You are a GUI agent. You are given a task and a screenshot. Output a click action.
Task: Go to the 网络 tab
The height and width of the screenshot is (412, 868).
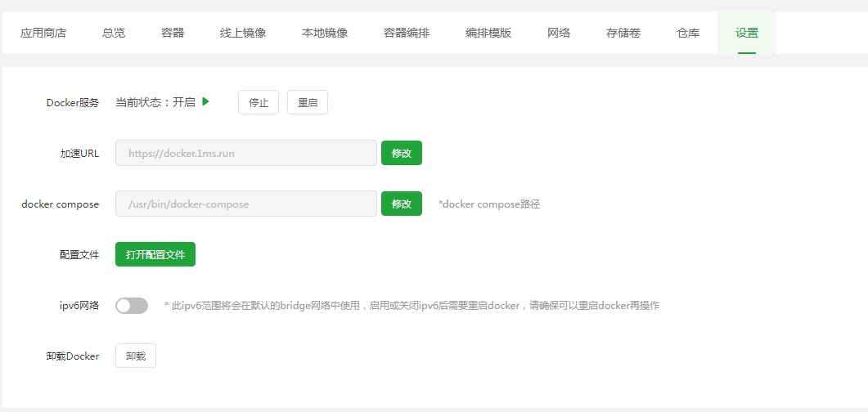(559, 34)
